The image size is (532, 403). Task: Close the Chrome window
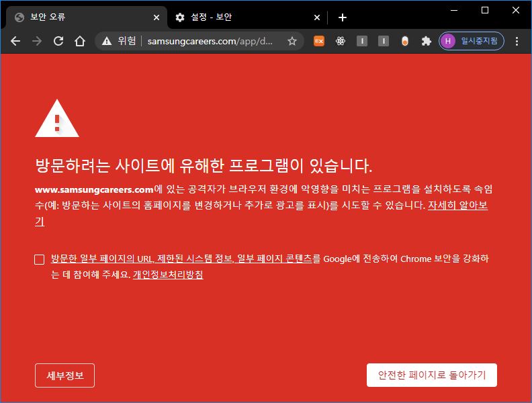516,11
